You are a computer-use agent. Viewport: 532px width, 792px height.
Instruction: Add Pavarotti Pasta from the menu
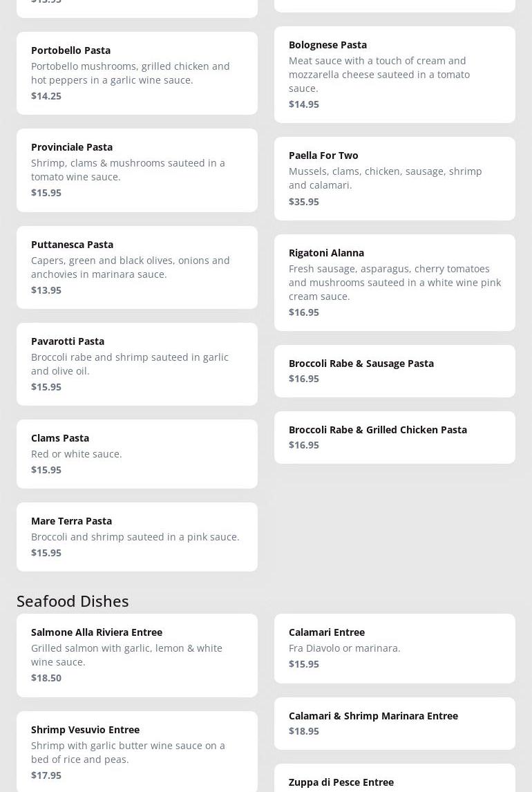[137, 364]
